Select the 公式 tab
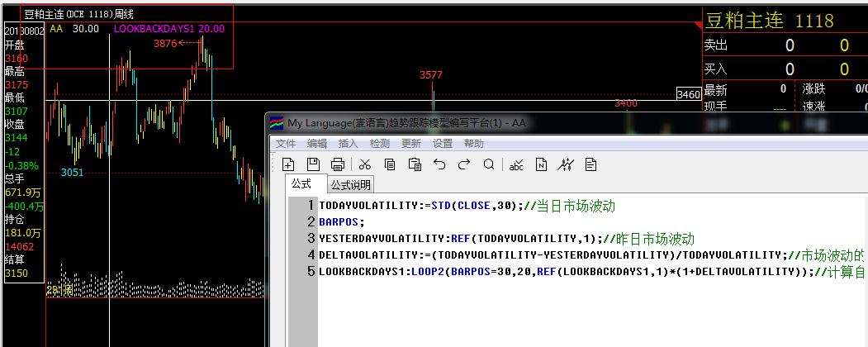 point(301,184)
